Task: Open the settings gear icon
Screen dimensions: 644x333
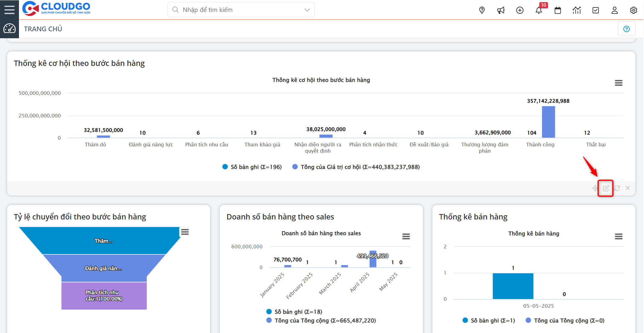Action: [633, 10]
